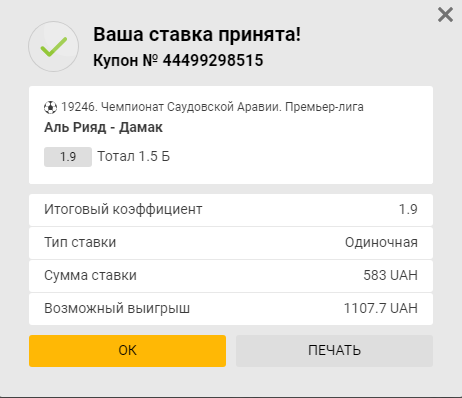Click the 583 UAH stake amount
Image resolution: width=462 pixels, height=398 pixels.
click(x=390, y=275)
